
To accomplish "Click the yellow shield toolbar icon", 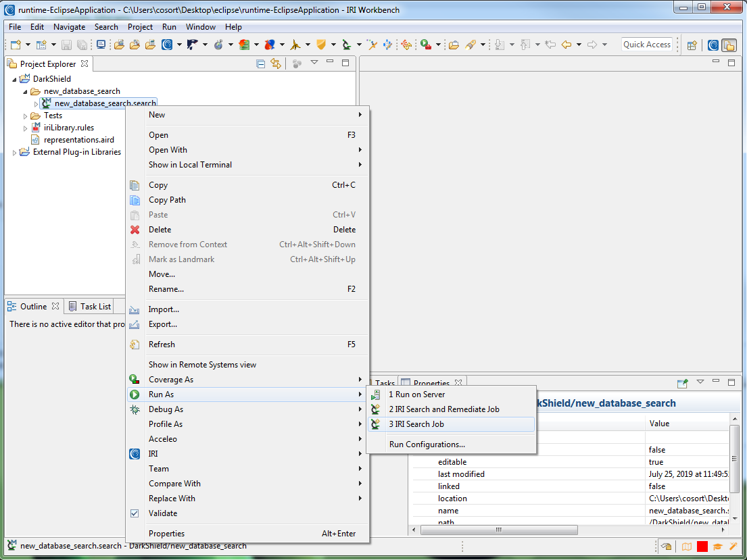I will (x=321, y=45).
